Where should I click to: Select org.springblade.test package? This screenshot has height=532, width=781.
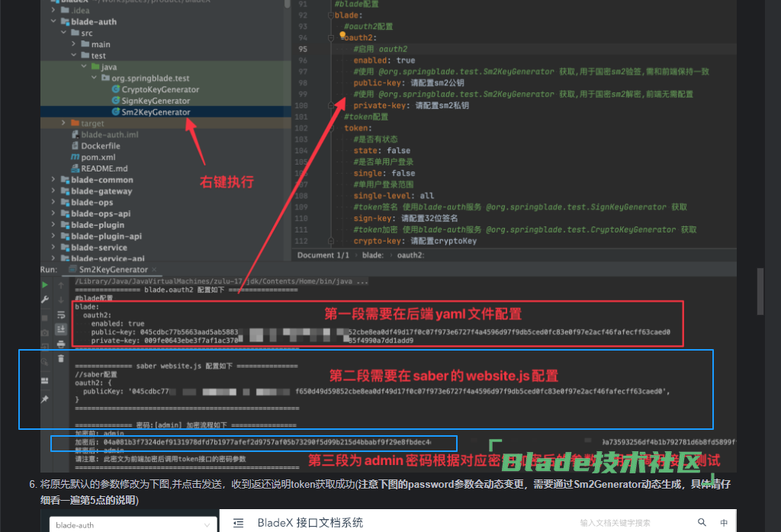(150, 79)
